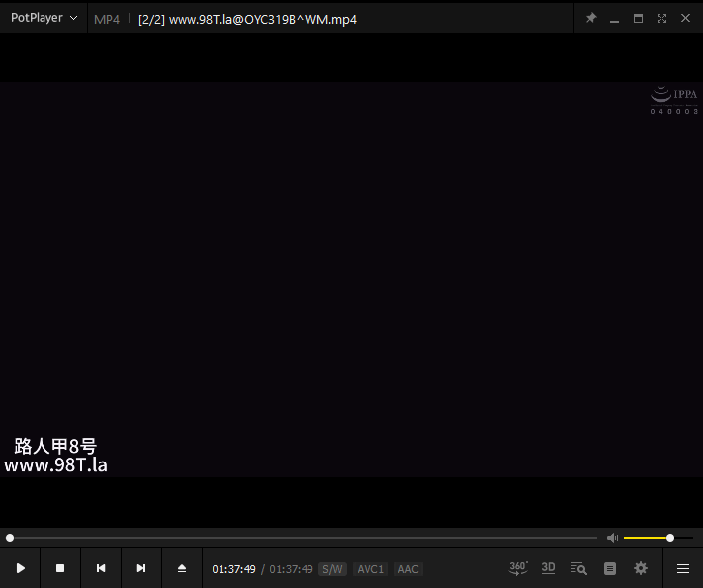The width and height of the screenshot is (703, 588).
Task: Open the hamburger menu
Action: 682,568
